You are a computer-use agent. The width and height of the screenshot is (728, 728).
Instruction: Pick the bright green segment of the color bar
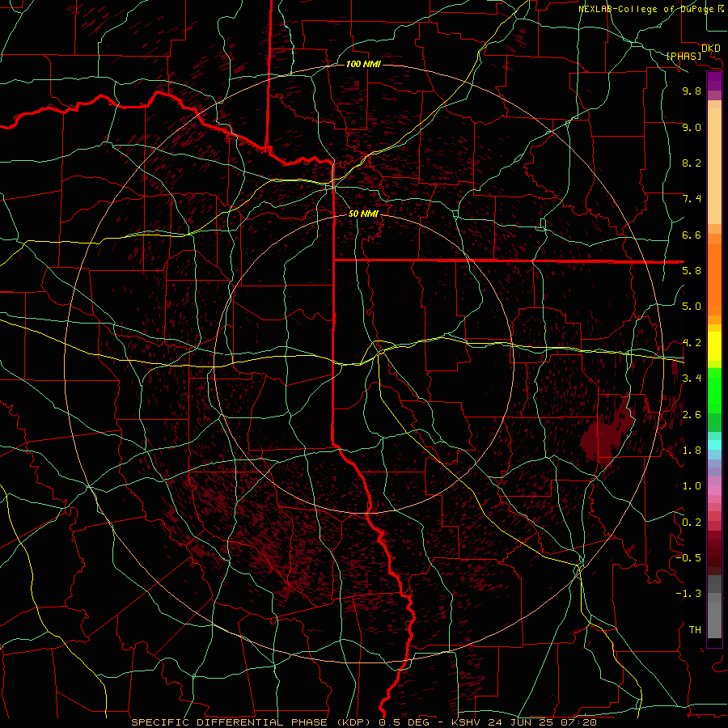coord(714,390)
